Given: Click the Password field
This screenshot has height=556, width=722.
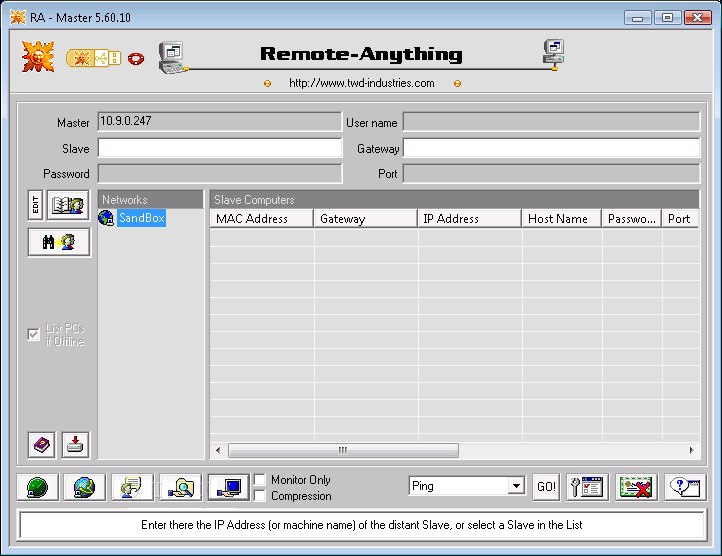Looking at the screenshot, I should 220,174.
